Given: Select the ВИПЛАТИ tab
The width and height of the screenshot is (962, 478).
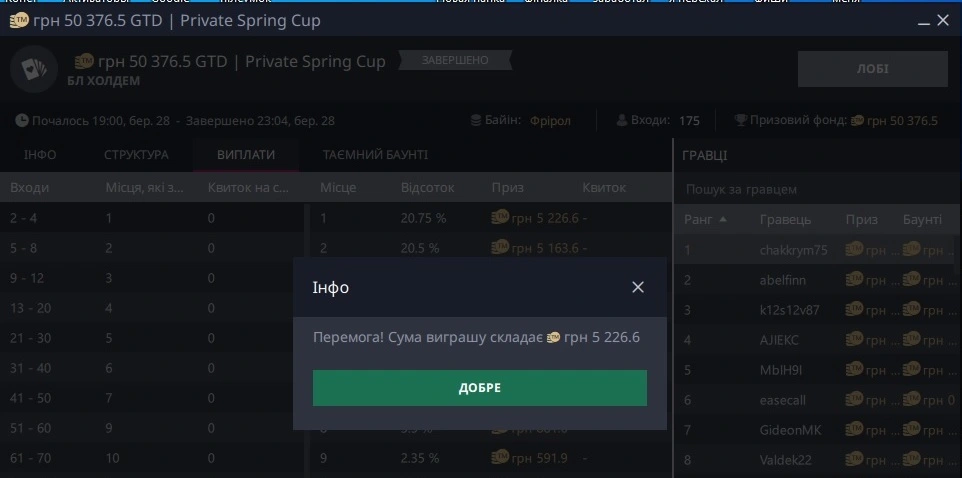Looking at the screenshot, I should [246, 155].
